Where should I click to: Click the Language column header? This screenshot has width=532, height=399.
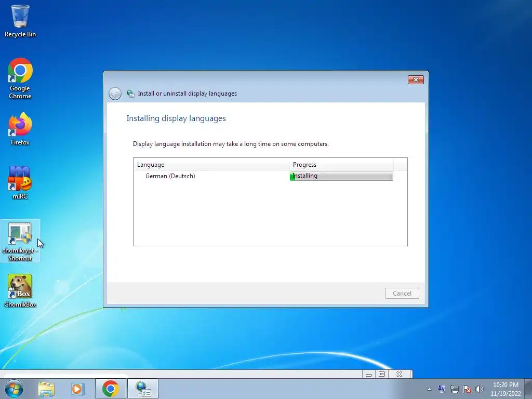pos(211,165)
